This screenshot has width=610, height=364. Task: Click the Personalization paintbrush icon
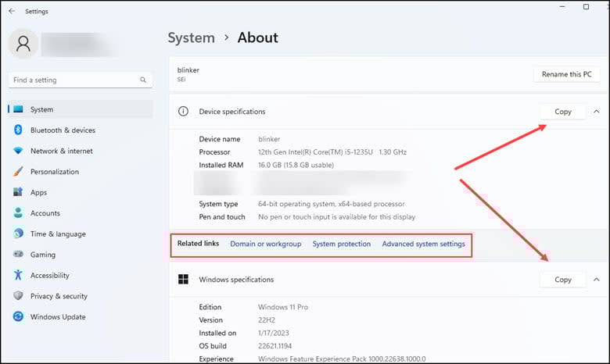18,171
